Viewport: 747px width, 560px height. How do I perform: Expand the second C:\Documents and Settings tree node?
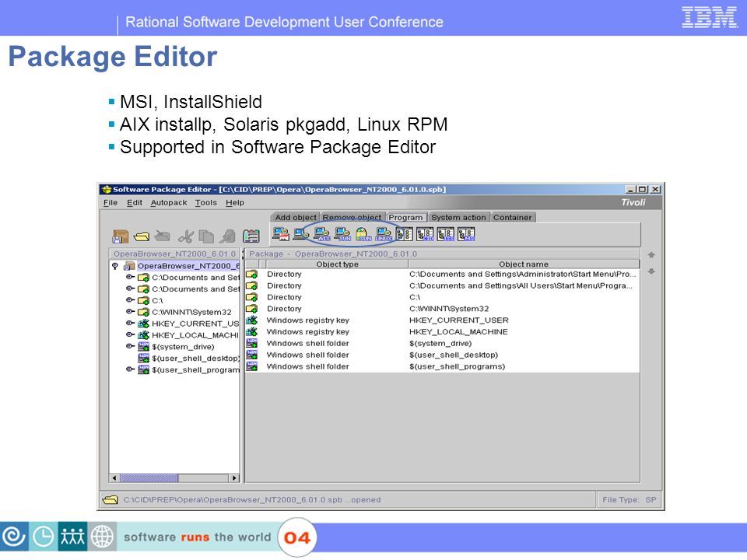tap(130, 288)
